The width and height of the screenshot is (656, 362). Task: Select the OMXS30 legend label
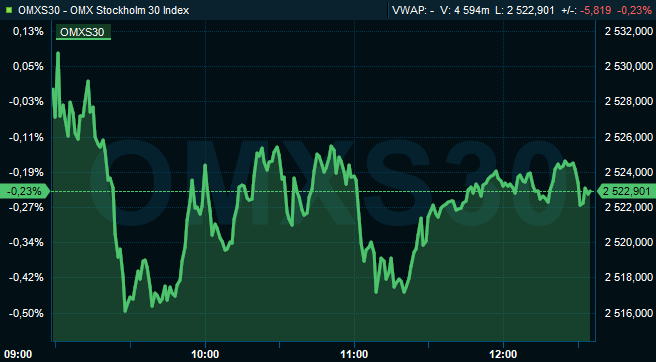(83, 32)
